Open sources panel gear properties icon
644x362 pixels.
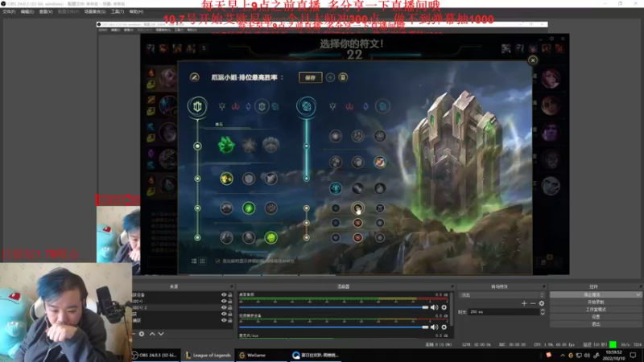[x=142, y=334]
